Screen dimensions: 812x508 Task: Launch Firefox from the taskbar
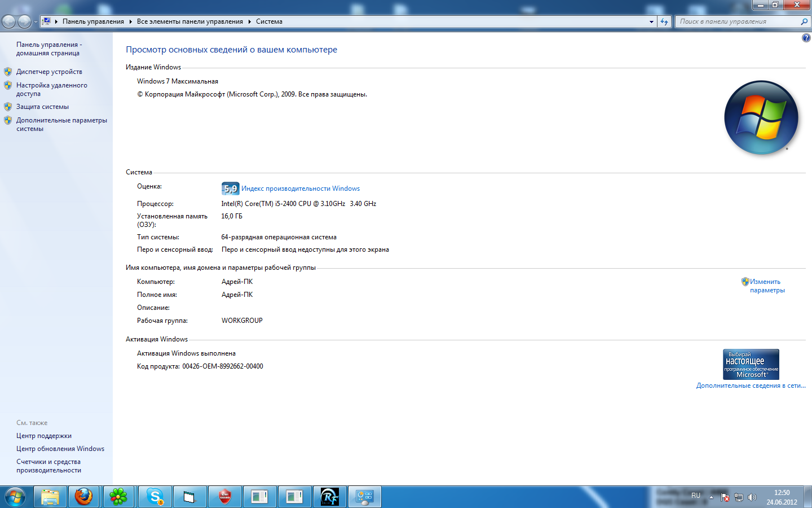pos(83,497)
